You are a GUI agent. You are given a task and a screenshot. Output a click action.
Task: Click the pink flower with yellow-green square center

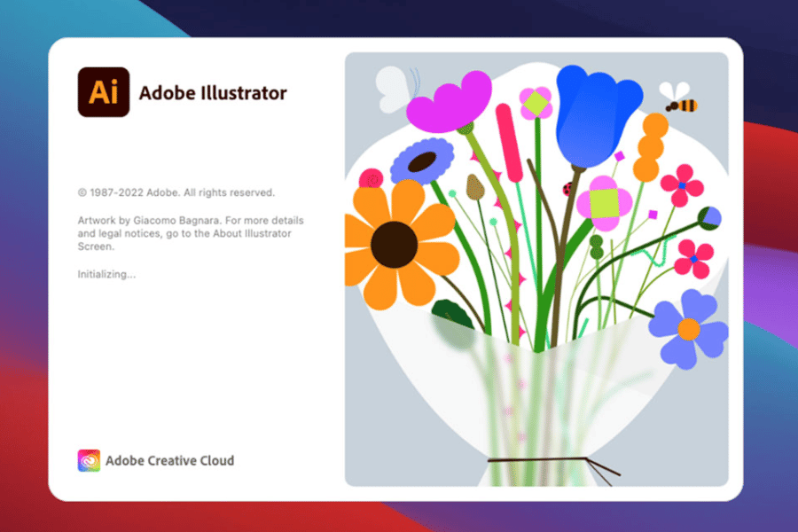(x=603, y=203)
